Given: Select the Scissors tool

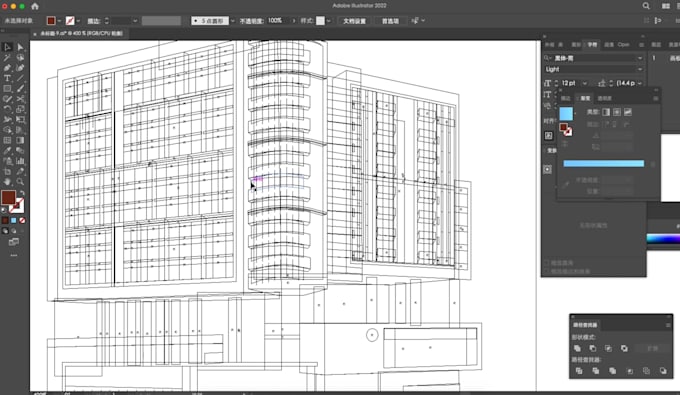Looking at the screenshot, I should pos(20,99).
